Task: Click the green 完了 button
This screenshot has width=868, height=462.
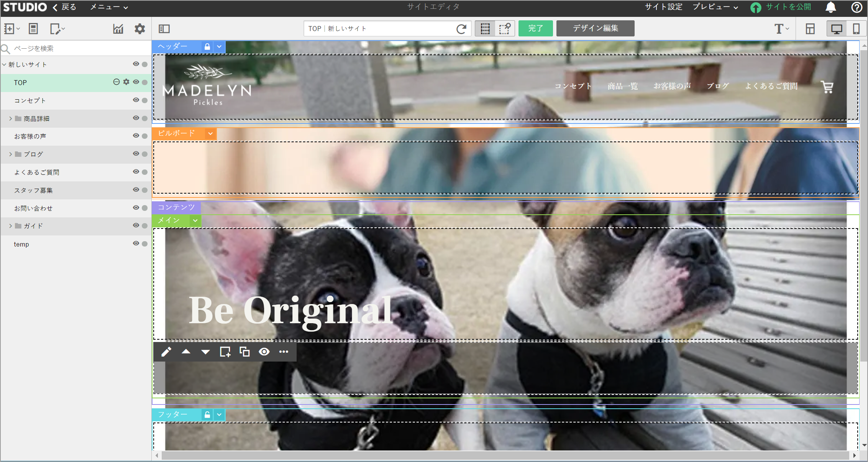Action: (535, 28)
